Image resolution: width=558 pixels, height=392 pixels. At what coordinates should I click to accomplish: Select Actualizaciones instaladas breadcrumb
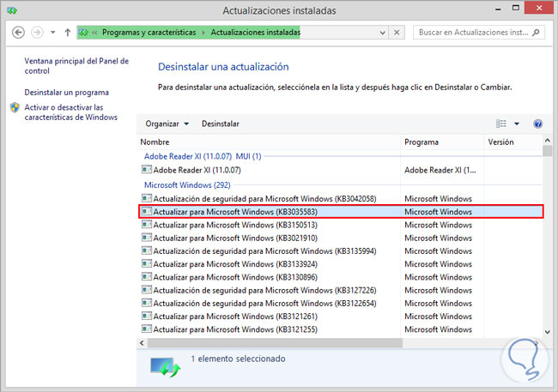[x=255, y=33]
